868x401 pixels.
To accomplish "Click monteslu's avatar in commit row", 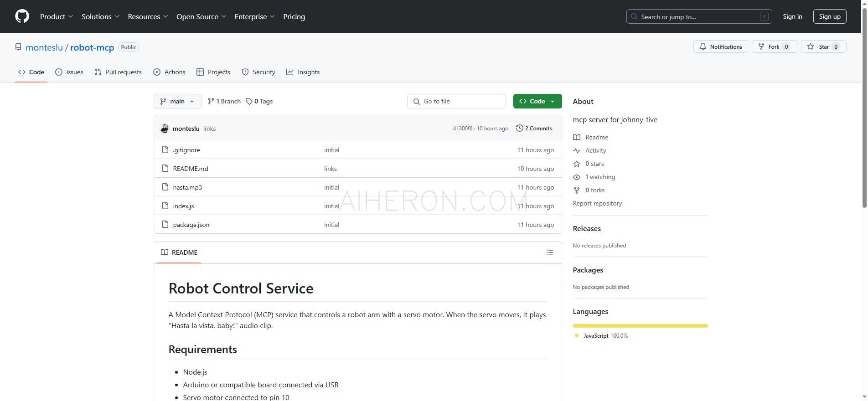I will click(x=165, y=129).
